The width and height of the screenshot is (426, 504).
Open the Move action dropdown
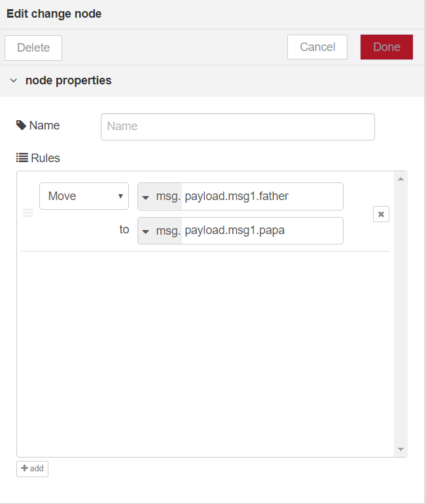[84, 196]
